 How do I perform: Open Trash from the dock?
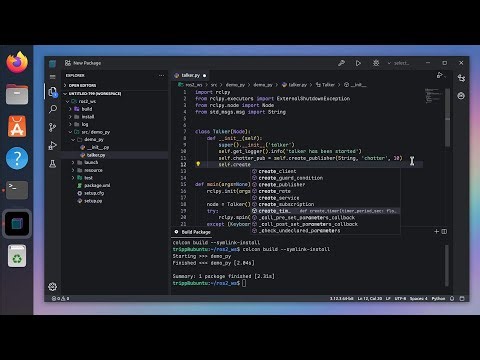coord(17,256)
